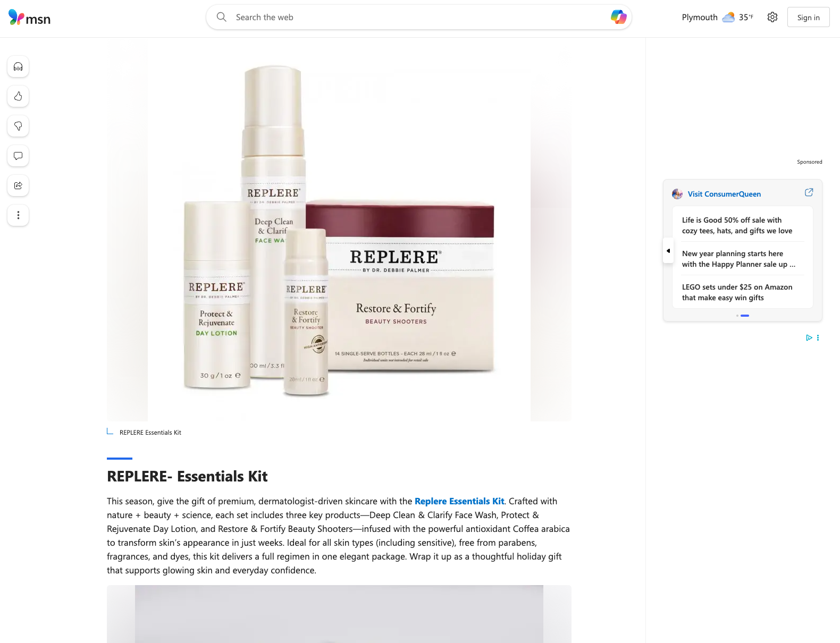Viewport: 840px width, 643px height.
Task: Open the settings gear icon
Action: (772, 17)
